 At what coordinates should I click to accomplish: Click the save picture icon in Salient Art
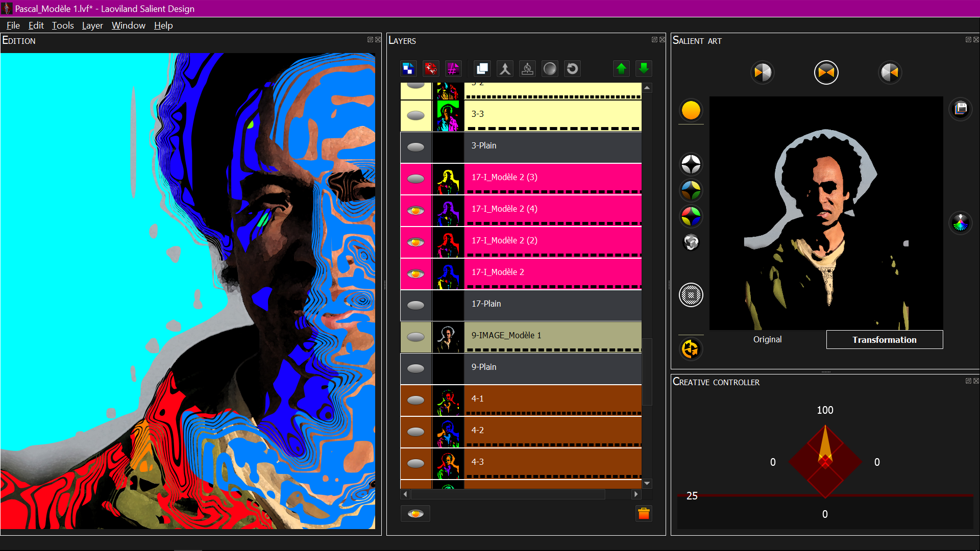tap(961, 109)
